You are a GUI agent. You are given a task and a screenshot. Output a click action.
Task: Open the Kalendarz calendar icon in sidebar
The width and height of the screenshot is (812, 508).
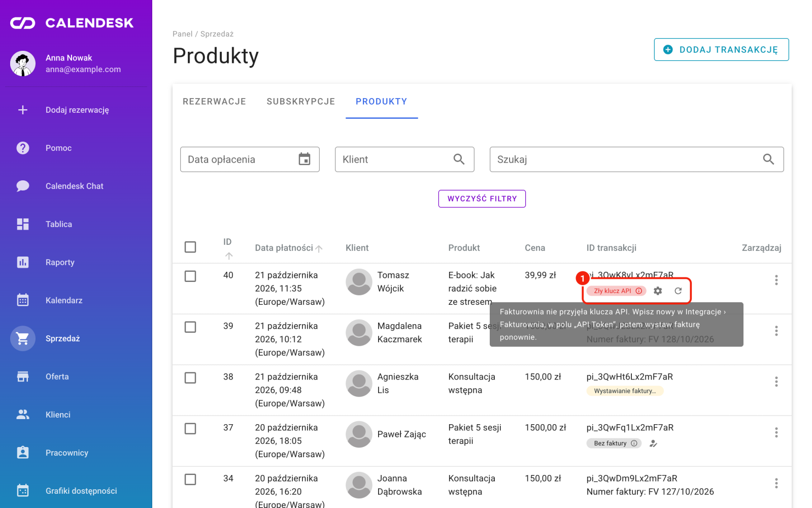click(x=23, y=300)
